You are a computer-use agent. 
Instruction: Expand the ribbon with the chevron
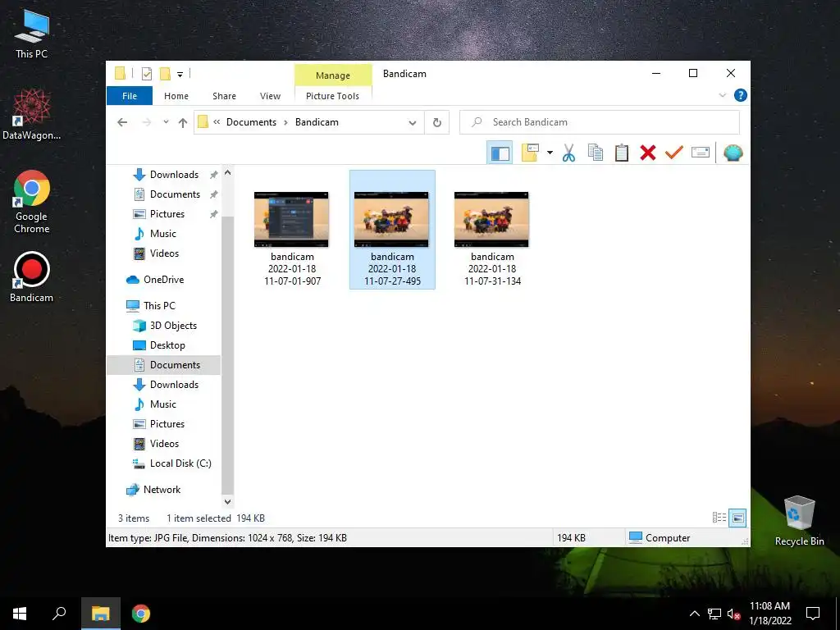pos(722,95)
